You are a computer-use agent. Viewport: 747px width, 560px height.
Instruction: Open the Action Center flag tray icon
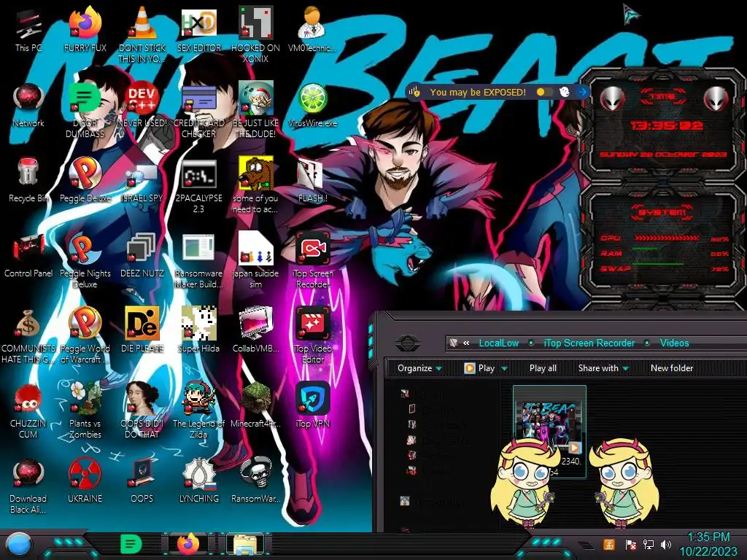pyautogui.click(x=630, y=544)
